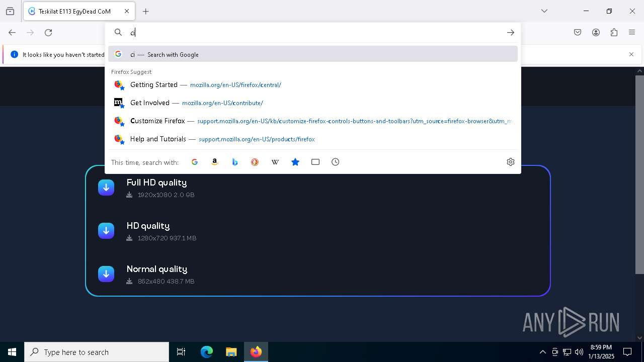Open the Extensions puzzle icon
Viewport: 644px width, 362px height.
pos(614,32)
